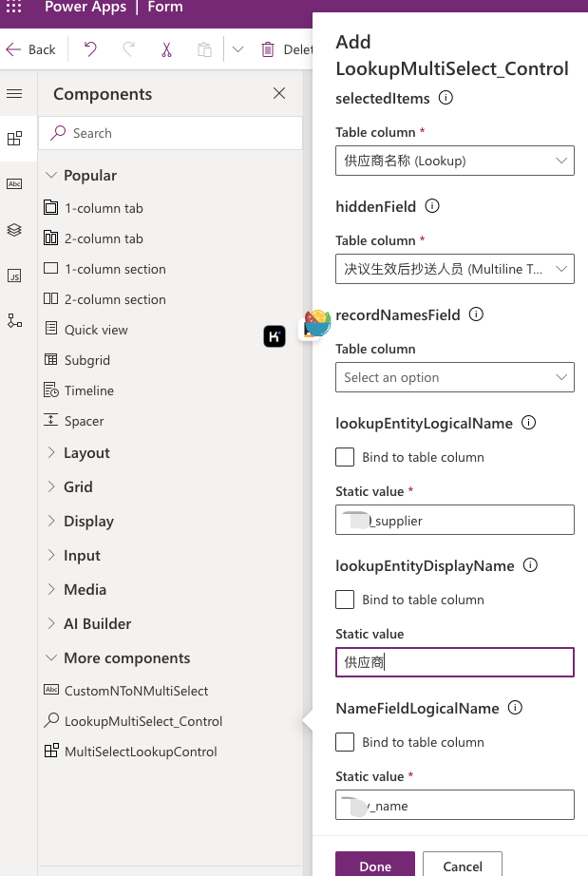
Task: Click the Done button
Action: (x=374, y=866)
